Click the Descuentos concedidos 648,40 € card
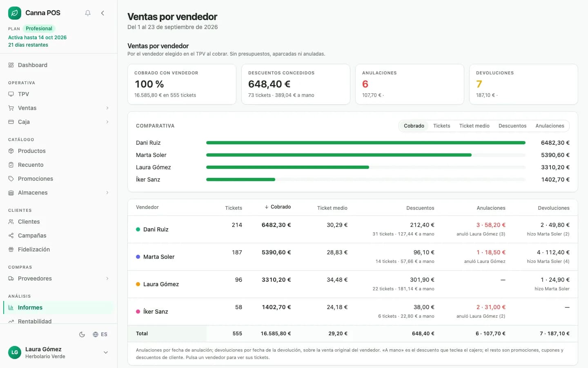588x368 pixels. pos(296,84)
